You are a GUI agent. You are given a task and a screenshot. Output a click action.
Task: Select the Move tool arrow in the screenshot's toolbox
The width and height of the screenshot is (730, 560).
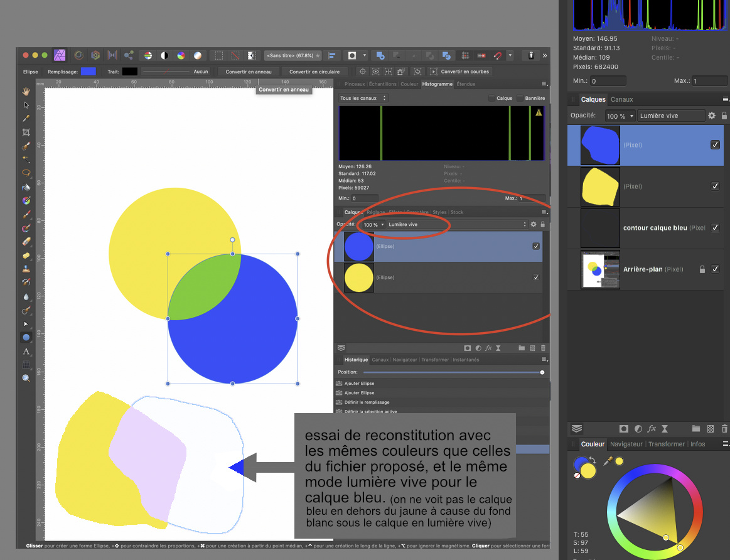(26, 105)
